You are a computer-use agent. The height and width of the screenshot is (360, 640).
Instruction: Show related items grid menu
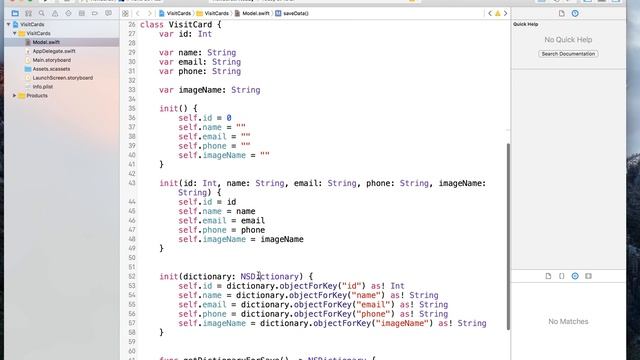(125, 13)
